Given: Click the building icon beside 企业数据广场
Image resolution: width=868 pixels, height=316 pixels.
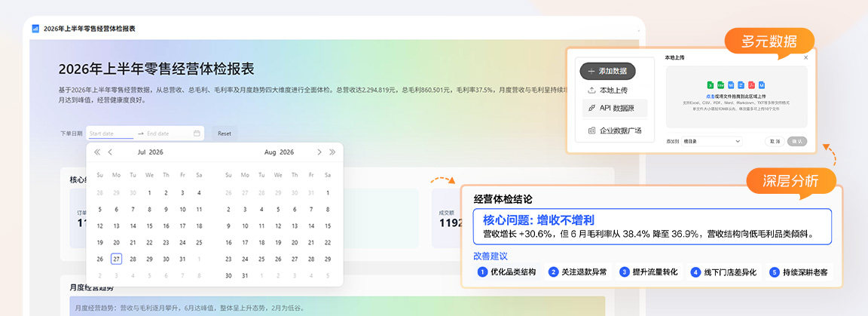Looking at the screenshot, I should (x=591, y=130).
